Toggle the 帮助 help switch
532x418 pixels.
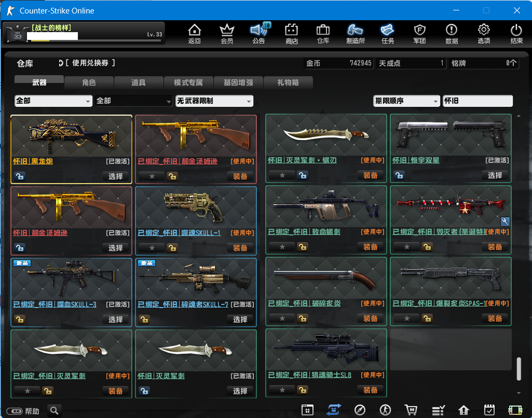(x=14, y=411)
